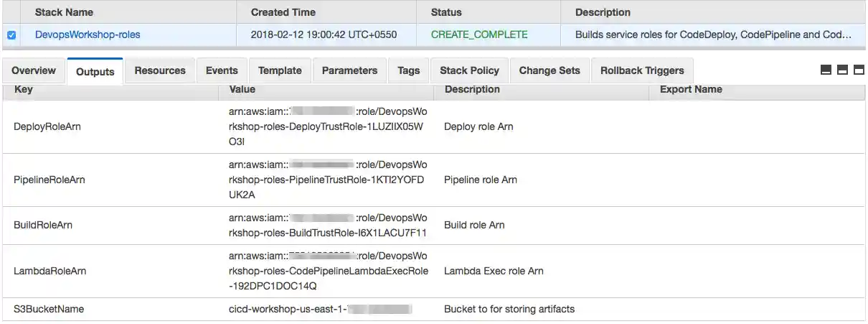Open the DevopsWorkshop-roles stack link

point(88,34)
